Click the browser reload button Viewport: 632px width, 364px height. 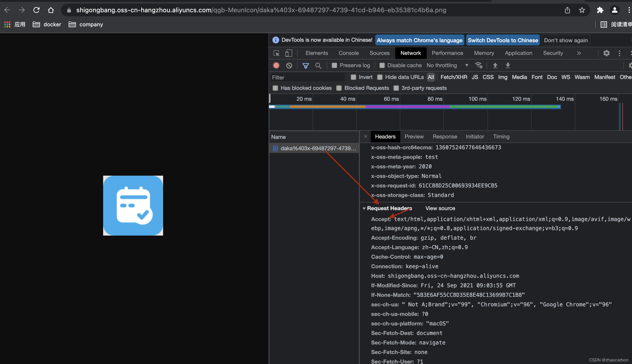(37, 10)
